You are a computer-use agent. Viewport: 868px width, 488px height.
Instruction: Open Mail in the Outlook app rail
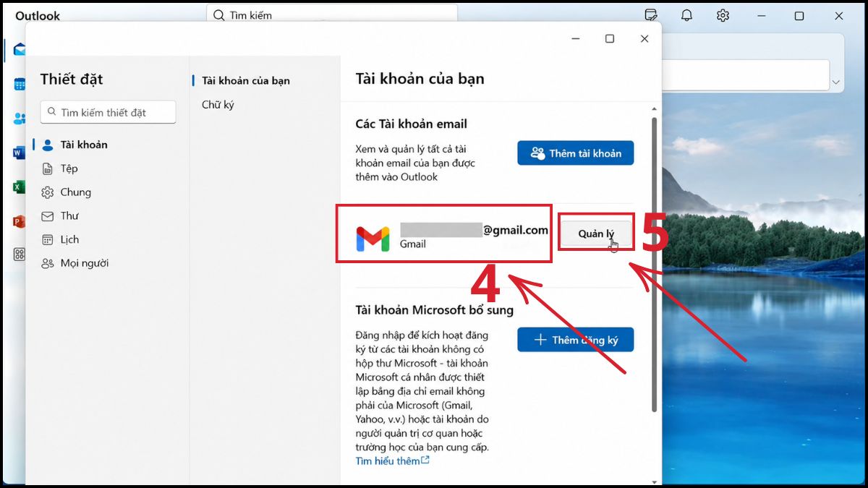tap(20, 49)
